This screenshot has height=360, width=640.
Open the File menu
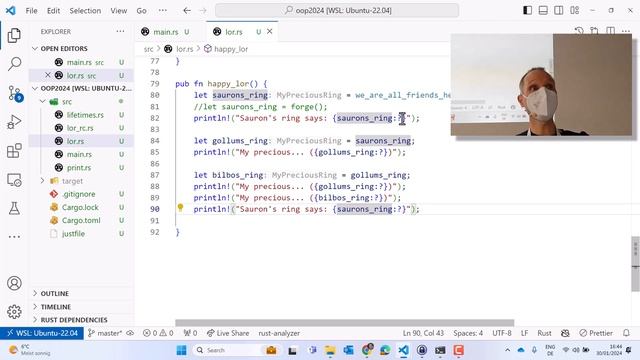click(x=31, y=11)
